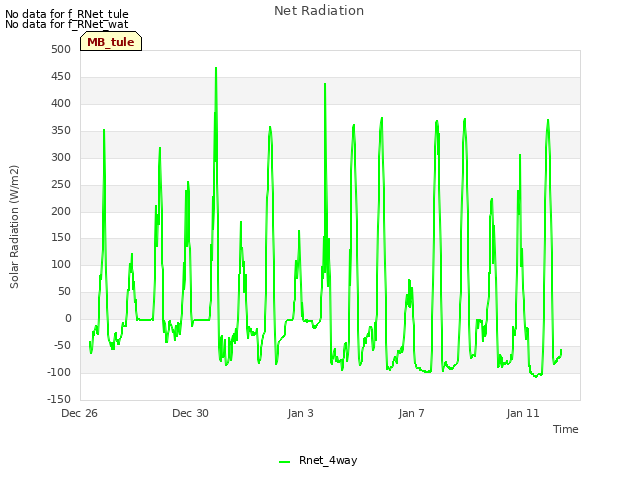Click the Dec 26 x-axis tick label
Image resolution: width=640 pixels, height=480 pixels.
click(79, 413)
